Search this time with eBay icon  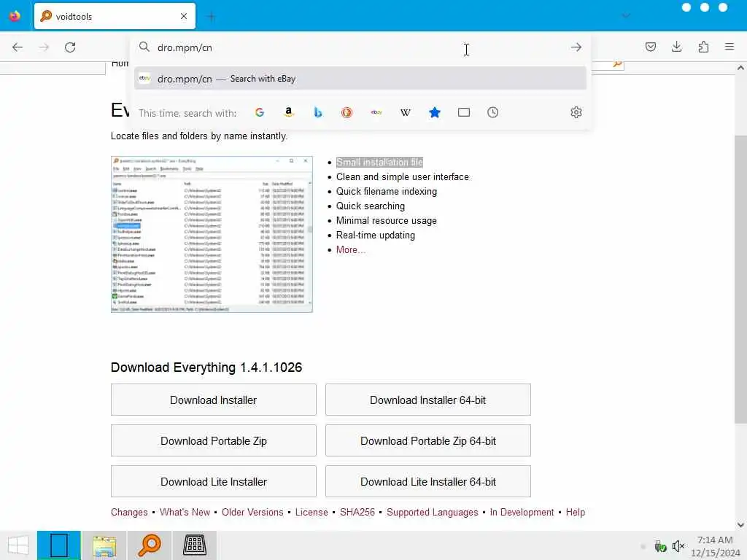coord(376,112)
